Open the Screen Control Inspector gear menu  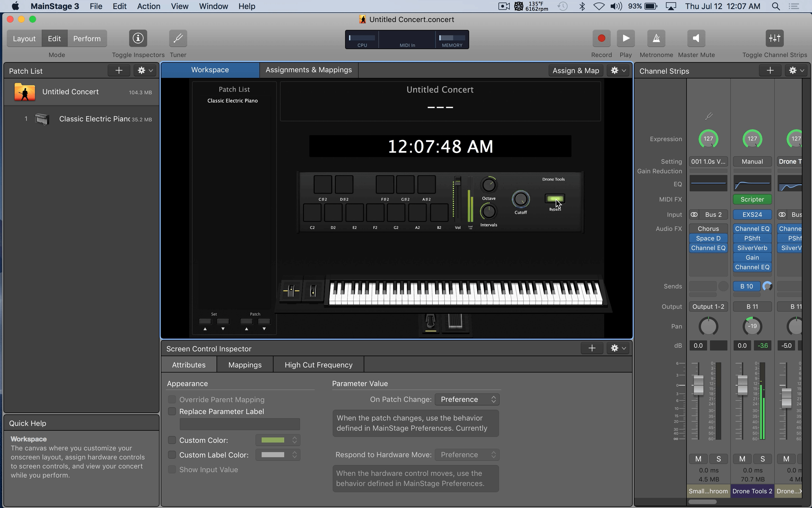point(618,348)
